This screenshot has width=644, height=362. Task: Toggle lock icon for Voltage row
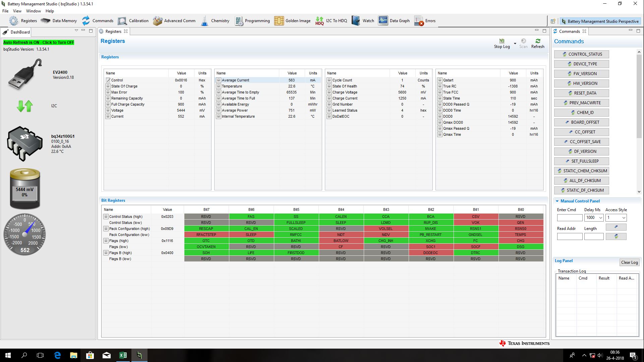point(108,110)
